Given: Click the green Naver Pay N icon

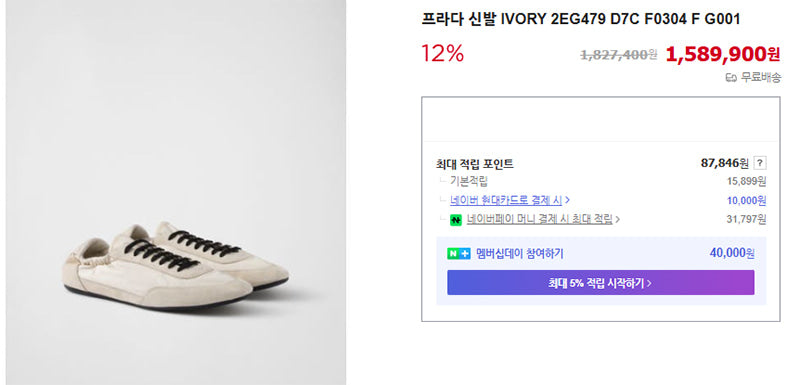Looking at the screenshot, I should click(x=456, y=220).
